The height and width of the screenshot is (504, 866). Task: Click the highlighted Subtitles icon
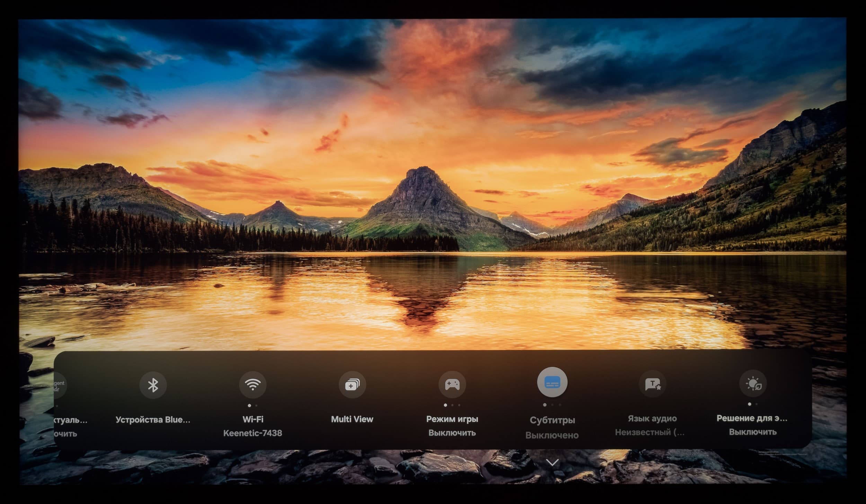tap(552, 382)
